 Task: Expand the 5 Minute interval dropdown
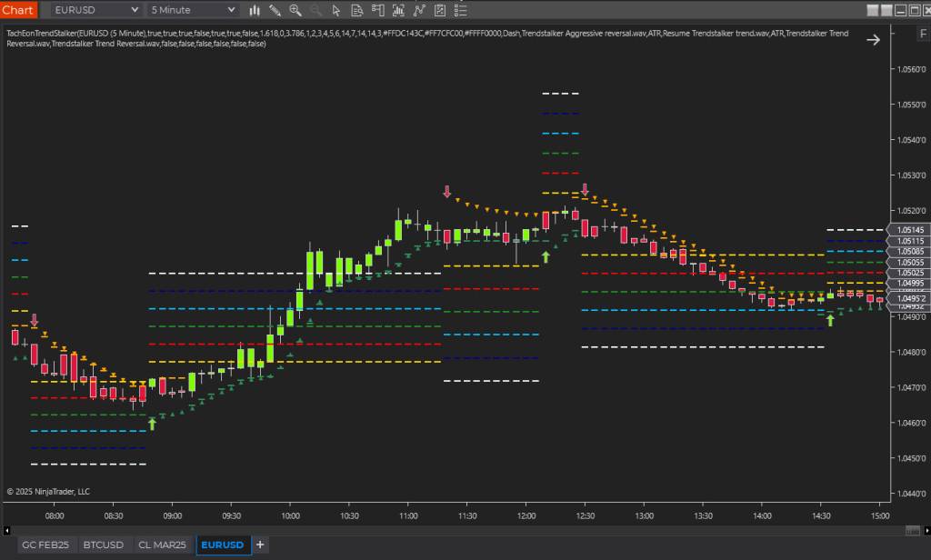click(x=231, y=11)
